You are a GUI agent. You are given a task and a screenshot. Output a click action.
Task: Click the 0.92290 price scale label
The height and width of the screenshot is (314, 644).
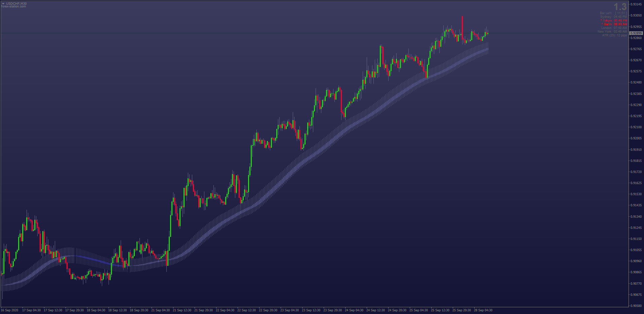636,105
